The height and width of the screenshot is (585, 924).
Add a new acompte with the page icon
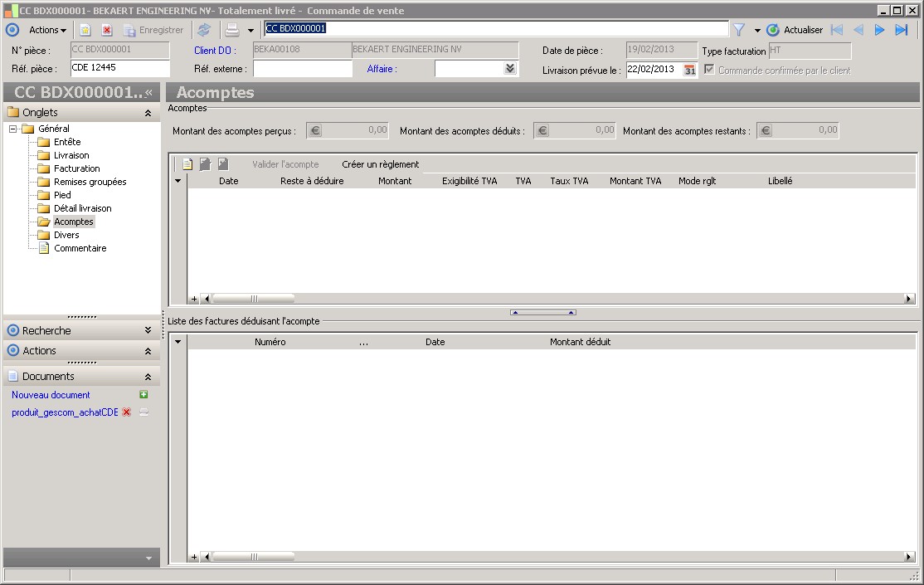click(x=187, y=164)
